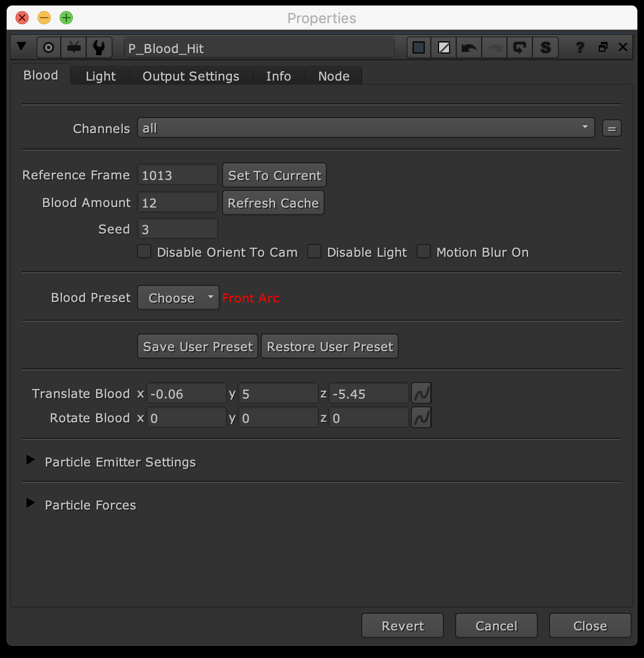644x658 pixels.
Task: Turn on Motion Blur On checkbox
Action: (424, 252)
